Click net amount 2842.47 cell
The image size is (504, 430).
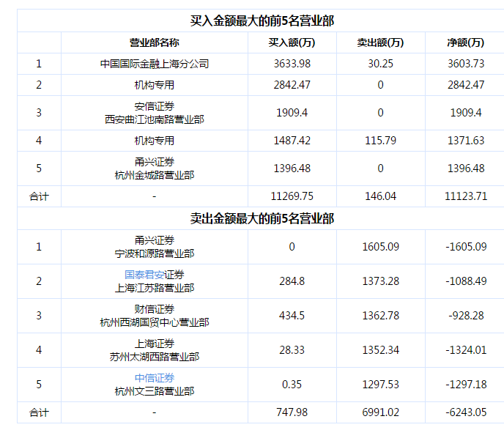466,85
